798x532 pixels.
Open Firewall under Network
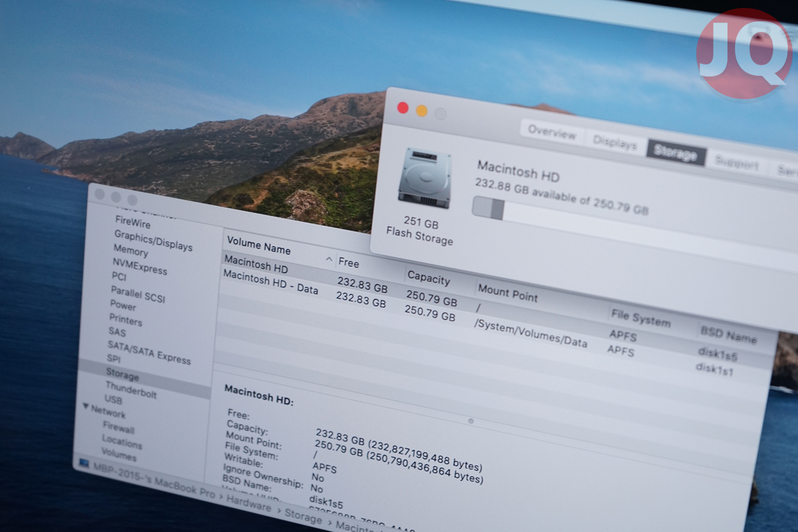(x=118, y=428)
